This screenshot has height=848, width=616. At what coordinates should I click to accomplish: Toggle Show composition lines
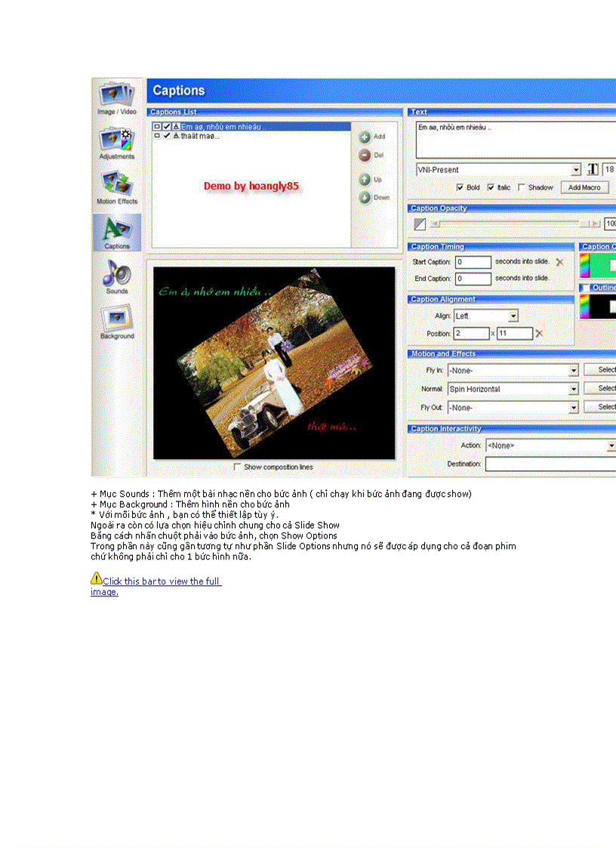tap(239, 467)
